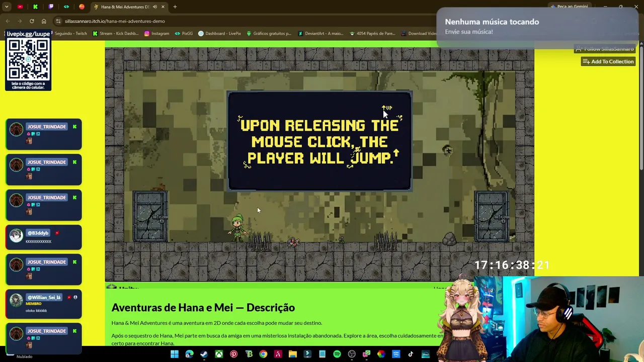Click the LivePix QR code overlay

pyautogui.click(x=28, y=60)
